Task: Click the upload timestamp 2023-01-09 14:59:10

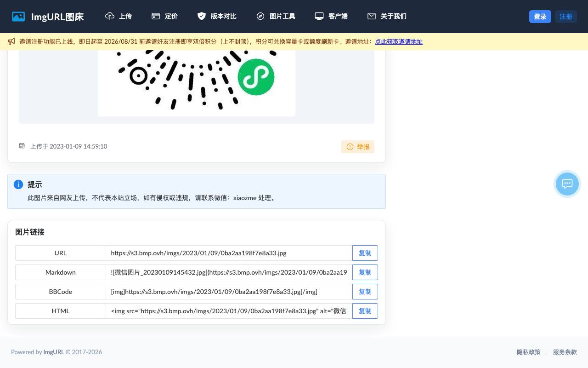Action: pyautogui.click(x=79, y=146)
